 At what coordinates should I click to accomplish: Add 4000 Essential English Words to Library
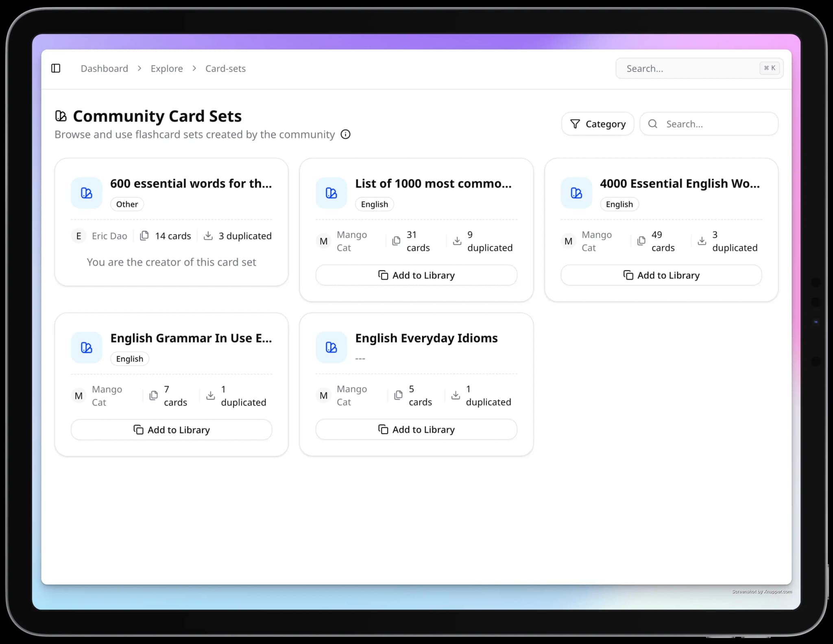661,275
